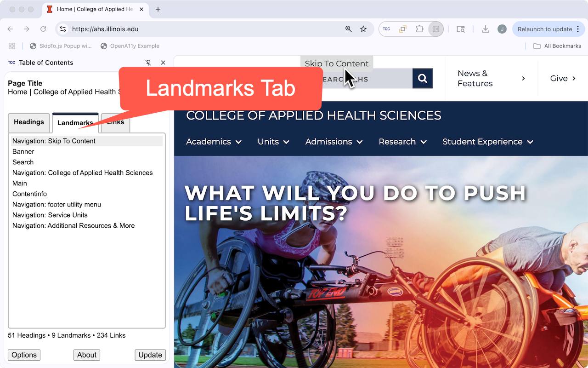
Task: Close the College of Applied Health tab
Action: [x=141, y=9]
